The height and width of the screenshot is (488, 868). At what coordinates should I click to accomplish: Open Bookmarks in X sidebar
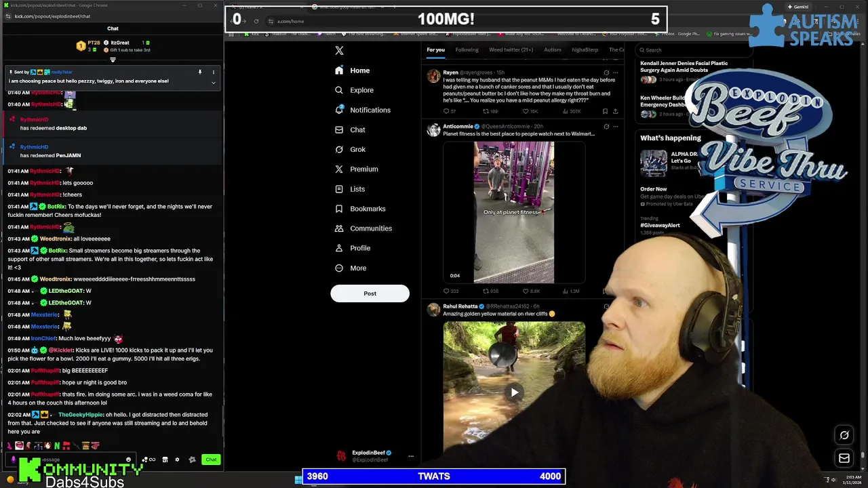tap(359, 209)
